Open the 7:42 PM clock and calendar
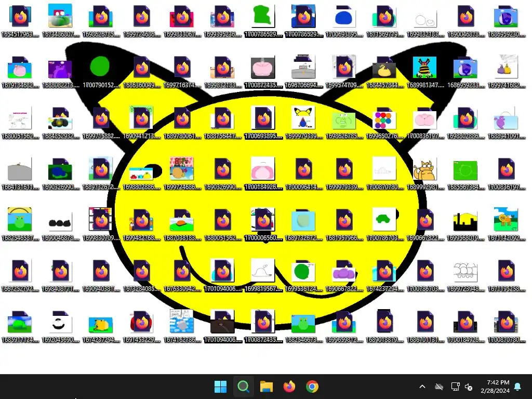This screenshot has height=399, width=532. point(495,387)
